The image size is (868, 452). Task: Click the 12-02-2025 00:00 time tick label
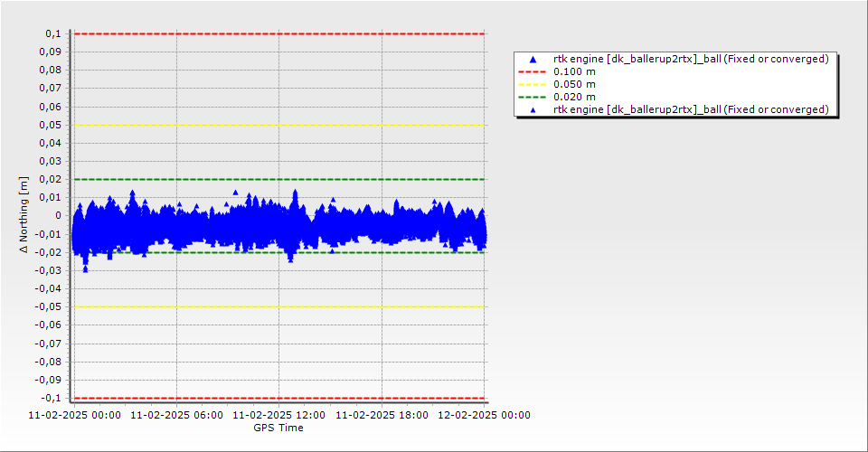click(484, 416)
